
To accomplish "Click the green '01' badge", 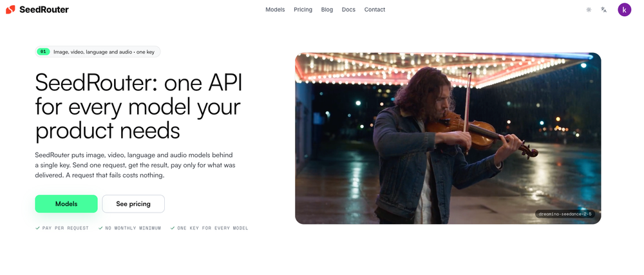I will click(43, 52).
